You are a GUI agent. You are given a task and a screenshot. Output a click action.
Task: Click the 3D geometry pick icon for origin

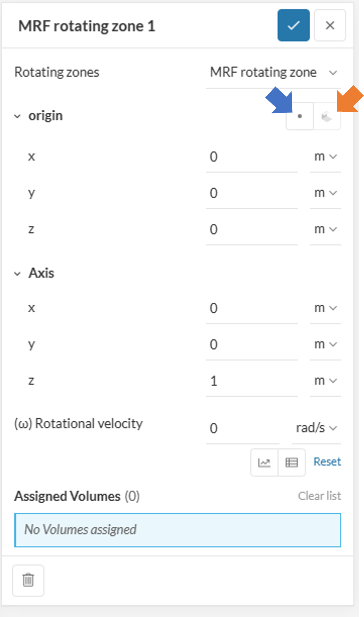[327, 116]
